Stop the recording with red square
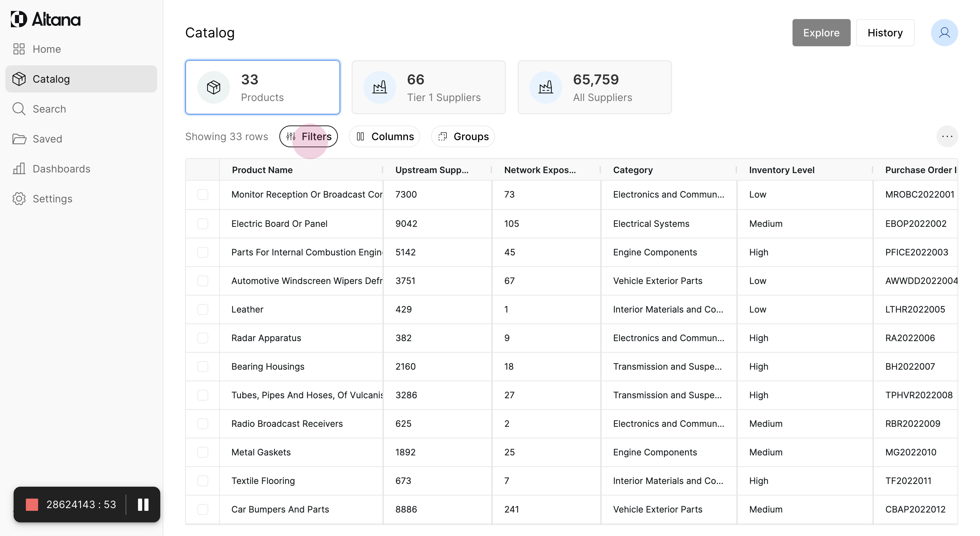 point(32,505)
